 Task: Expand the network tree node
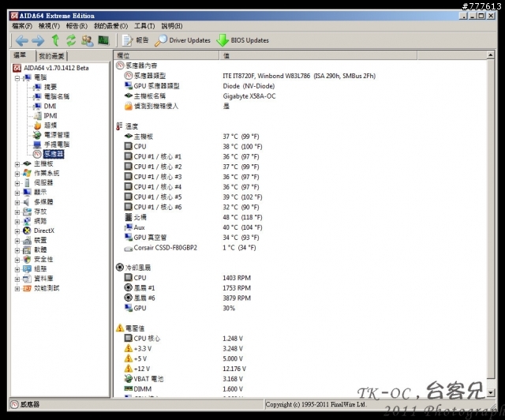(x=17, y=221)
